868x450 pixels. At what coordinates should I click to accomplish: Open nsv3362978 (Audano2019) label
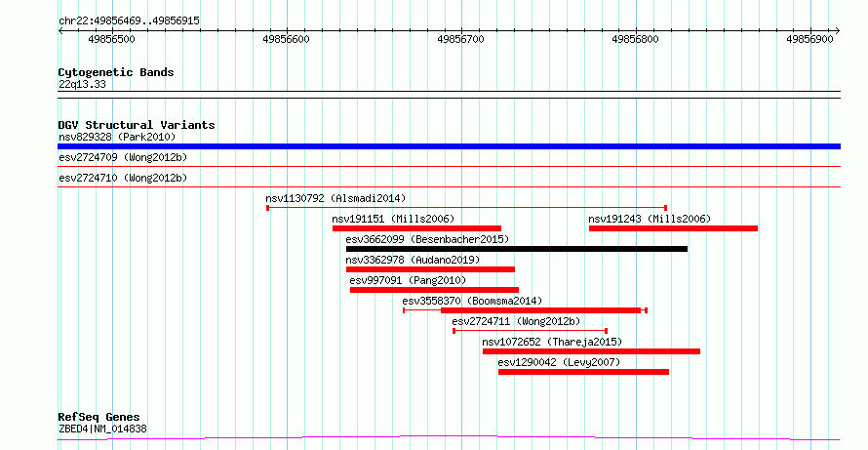pyautogui.click(x=413, y=260)
